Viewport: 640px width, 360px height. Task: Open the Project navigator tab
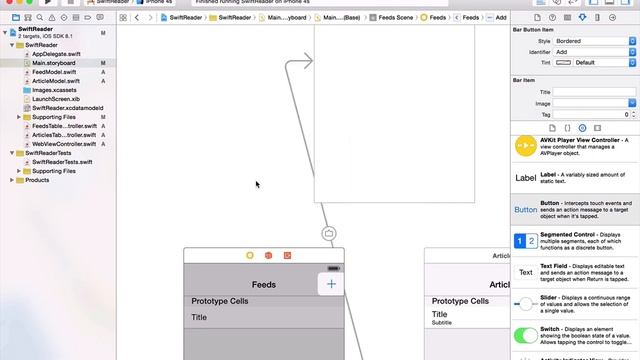pos(16,18)
